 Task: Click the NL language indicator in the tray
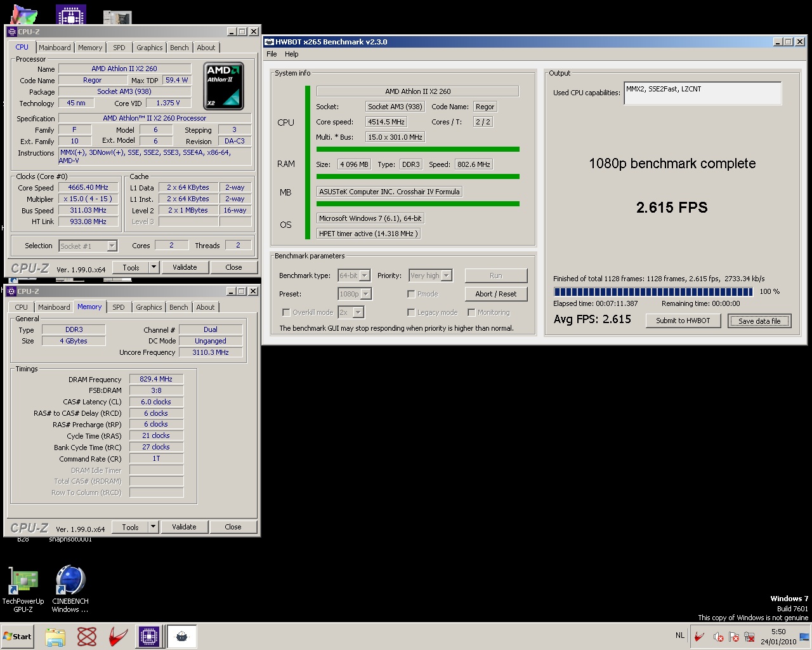(680, 635)
